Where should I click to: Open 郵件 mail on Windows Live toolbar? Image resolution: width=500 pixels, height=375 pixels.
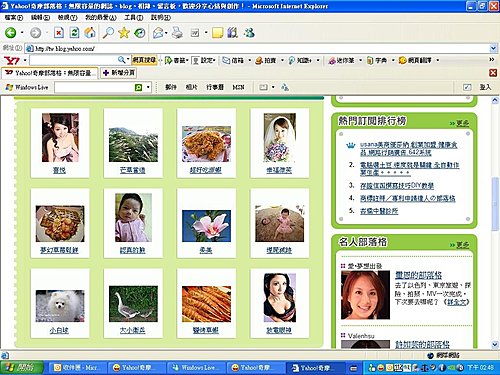pos(171,87)
